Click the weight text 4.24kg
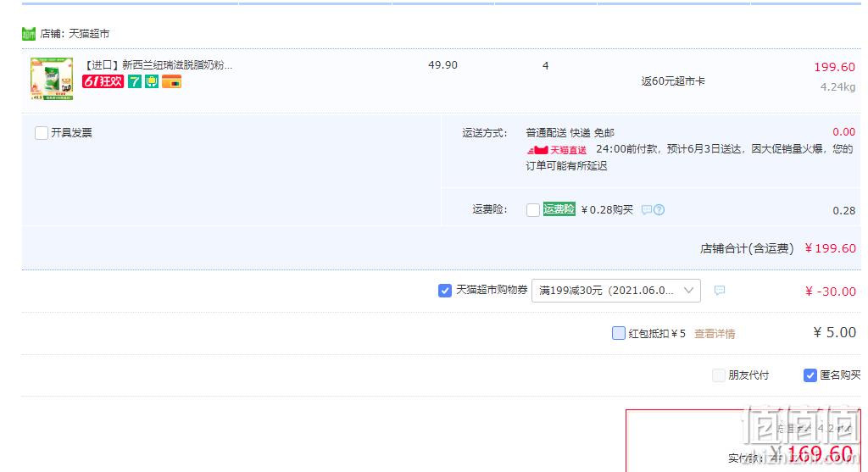868x472 pixels. (x=837, y=87)
